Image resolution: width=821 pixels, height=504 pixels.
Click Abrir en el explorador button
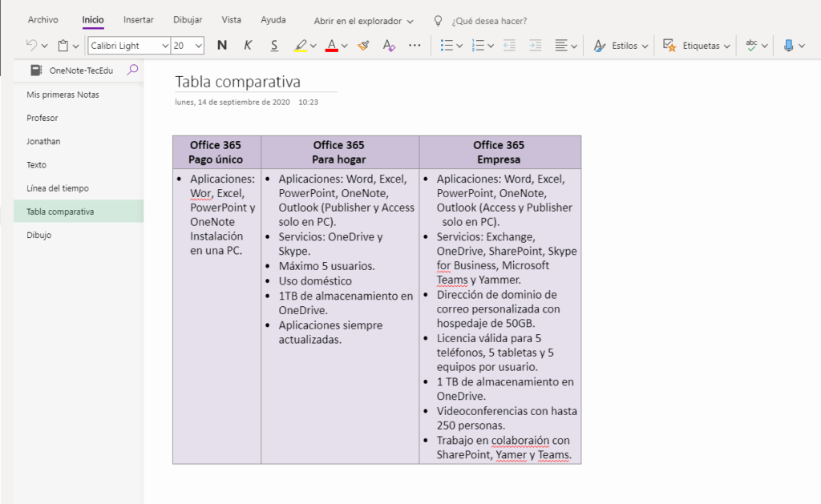click(363, 20)
